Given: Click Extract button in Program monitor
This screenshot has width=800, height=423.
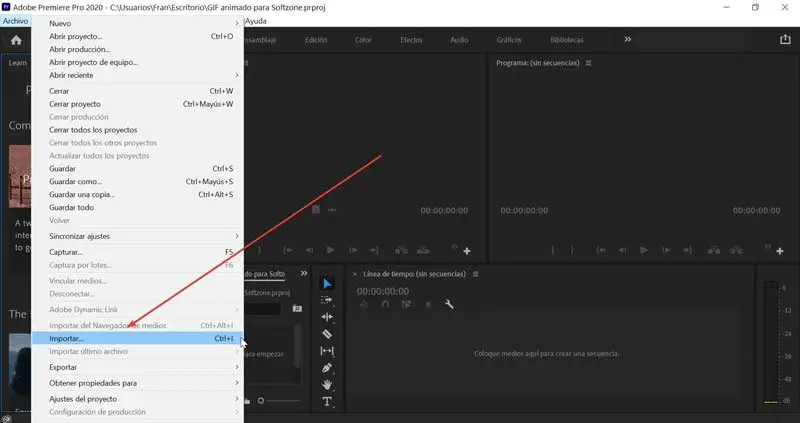Looking at the screenshot, I should coord(736,251).
